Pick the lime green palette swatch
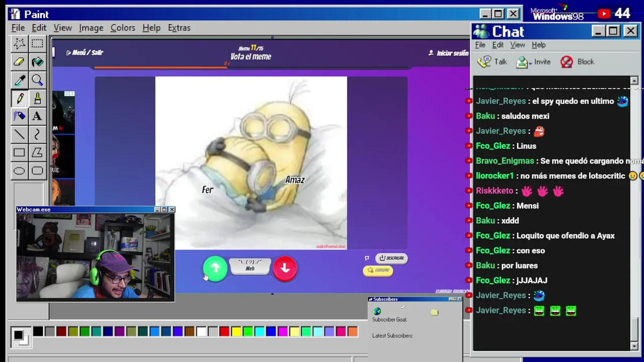This screenshot has height=362, width=644. click(248, 331)
